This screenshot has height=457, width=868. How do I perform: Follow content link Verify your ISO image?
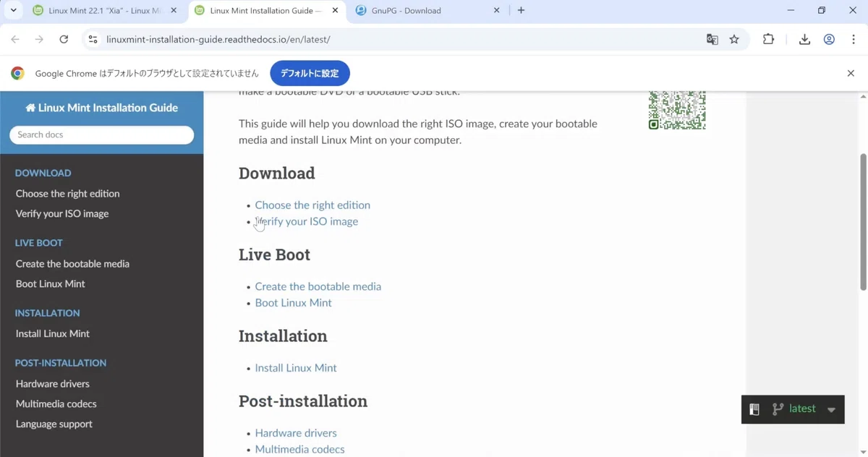[x=307, y=221]
